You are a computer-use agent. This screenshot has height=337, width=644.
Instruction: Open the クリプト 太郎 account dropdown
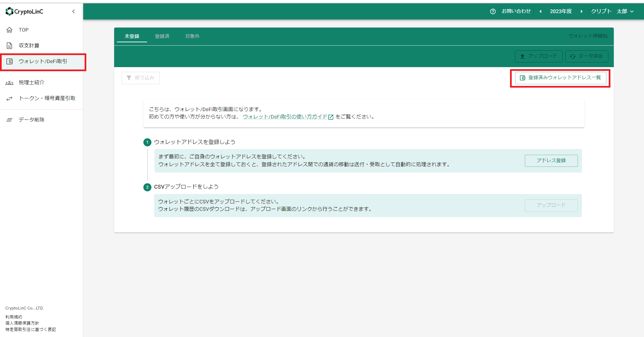click(x=612, y=11)
